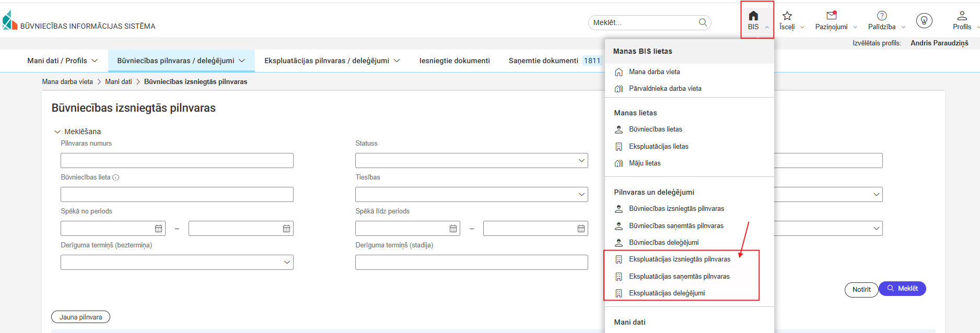Click the blue Meklēt search button
Image resolution: width=980 pixels, height=333 pixels.
902,289
